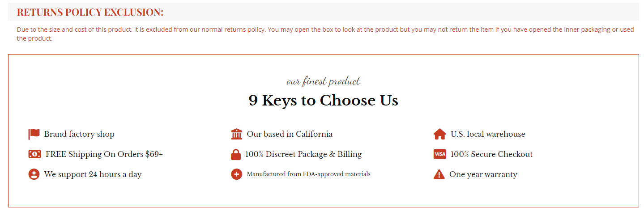The image size is (644, 211).
Task: Click the warning triangle warranty icon
Action: tap(439, 174)
